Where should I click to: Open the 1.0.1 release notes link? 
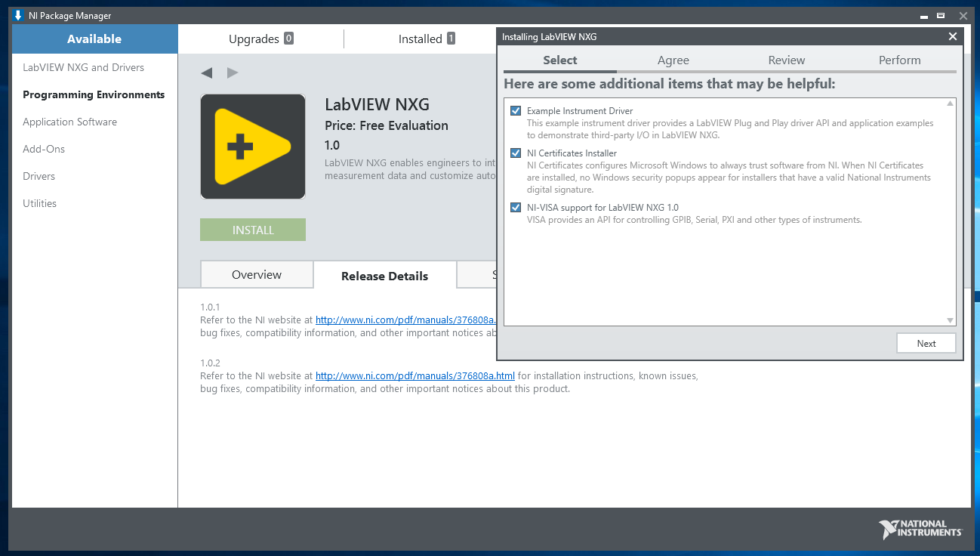[x=405, y=320]
